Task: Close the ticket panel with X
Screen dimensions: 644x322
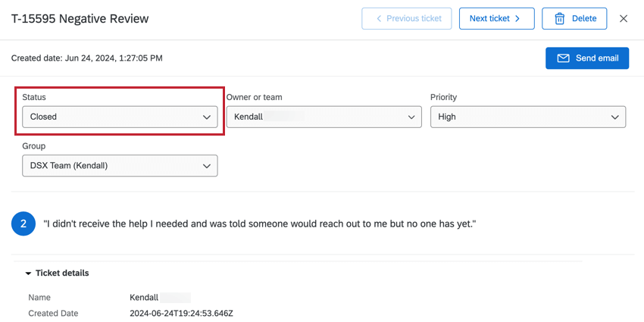Action: click(x=624, y=19)
